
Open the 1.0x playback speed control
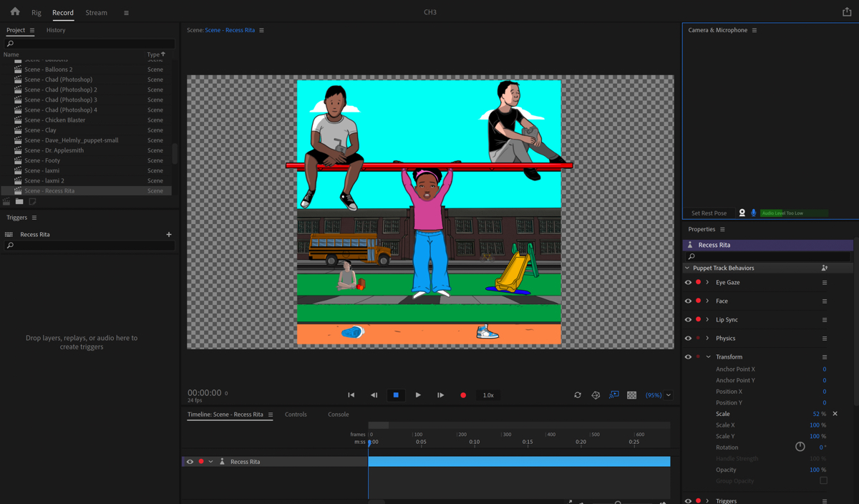click(488, 395)
